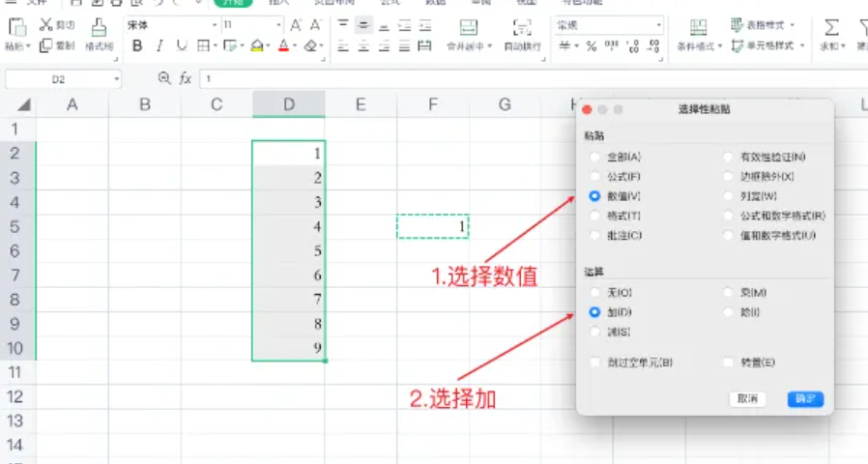Viewport: 868px width, 464px height.
Task: Open the font name dropdown (宋体)
Action: click(215, 24)
